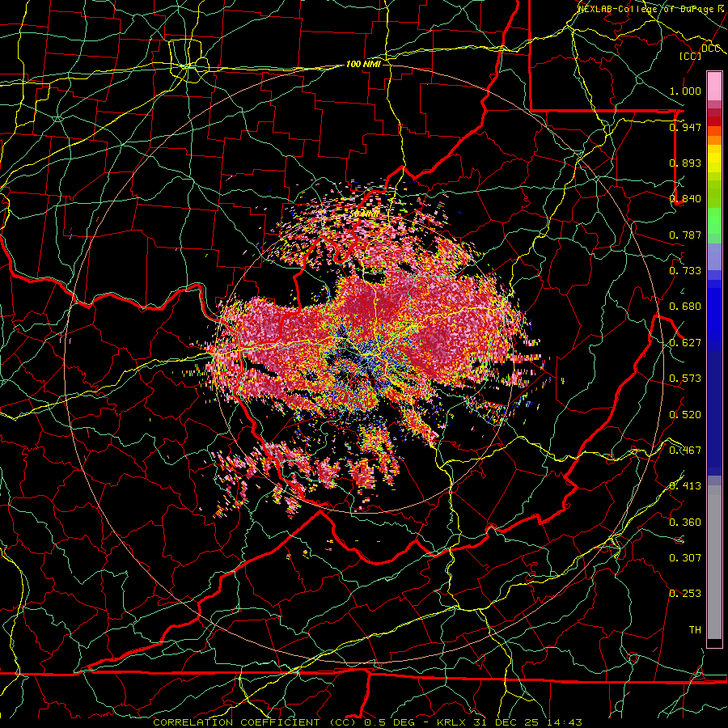
Task: Select the 0.307 legend value
Action: (x=685, y=558)
